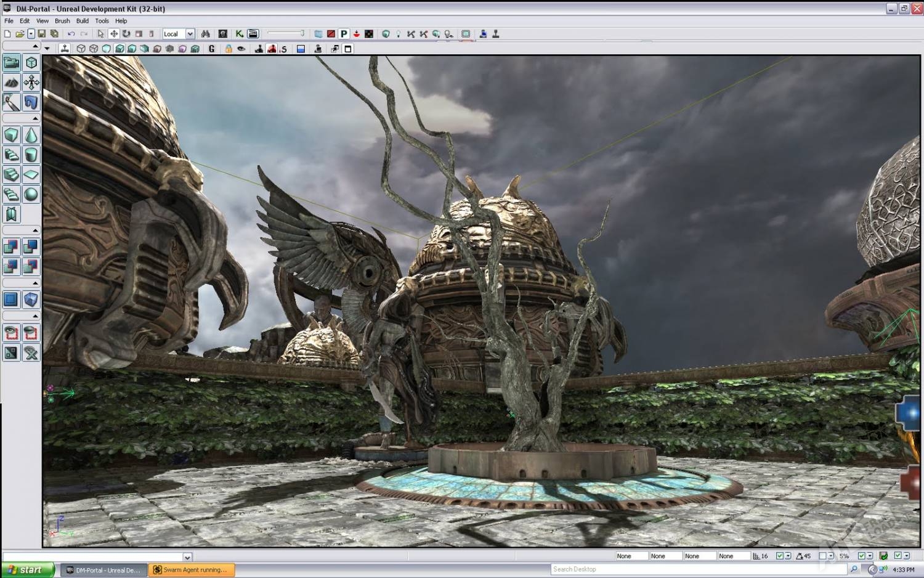The width and height of the screenshot is (924, 578).
Task: Click the Save level floppy icon
Action: 42,34
